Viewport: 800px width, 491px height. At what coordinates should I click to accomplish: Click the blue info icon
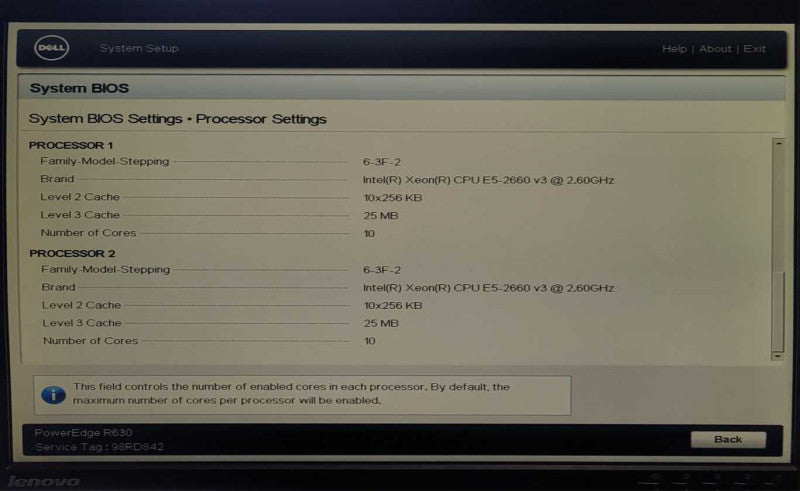(54, 395)
